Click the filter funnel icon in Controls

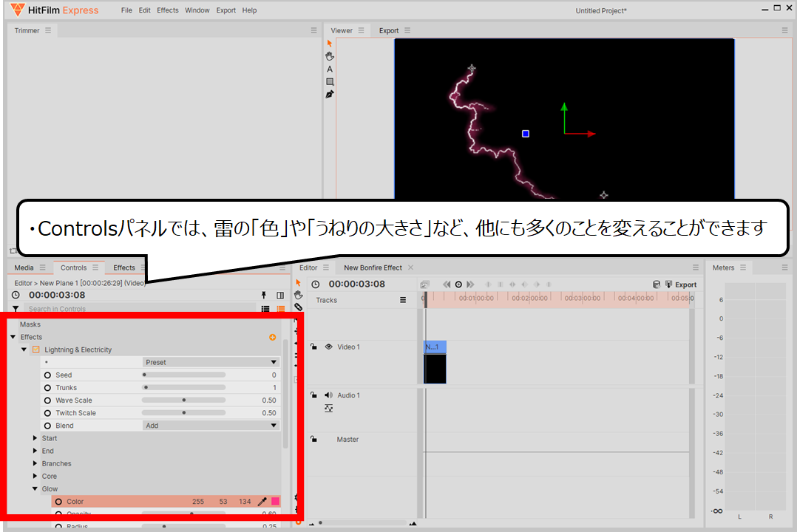tap(16, 309)
